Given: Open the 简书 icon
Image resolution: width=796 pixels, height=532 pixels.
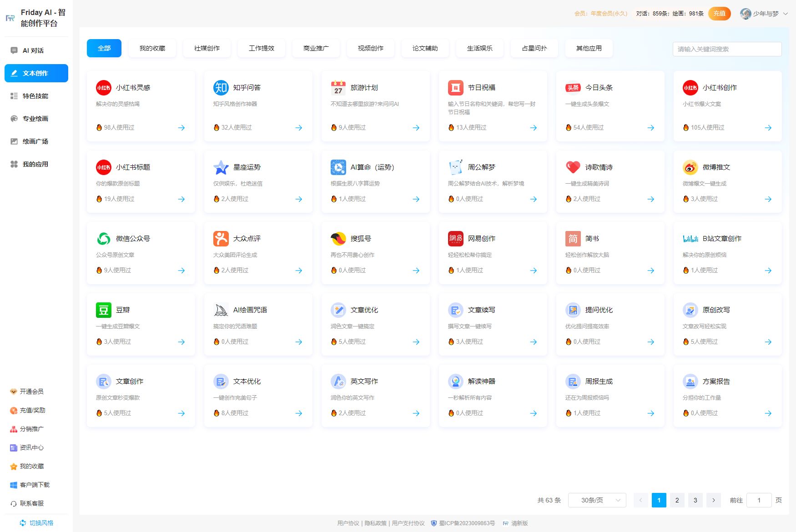Looking at the screenshot, I should pos(573,239).
